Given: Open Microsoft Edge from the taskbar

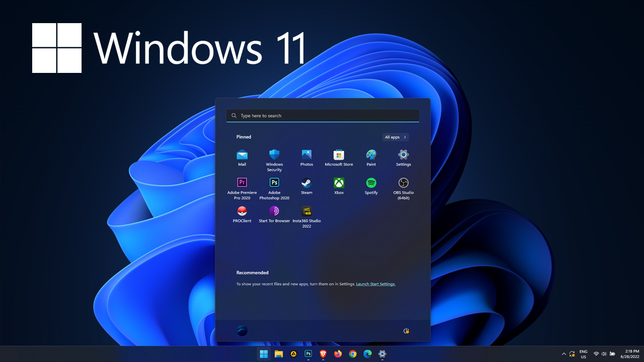Looking at the screenshot, I should pos(367,354).
